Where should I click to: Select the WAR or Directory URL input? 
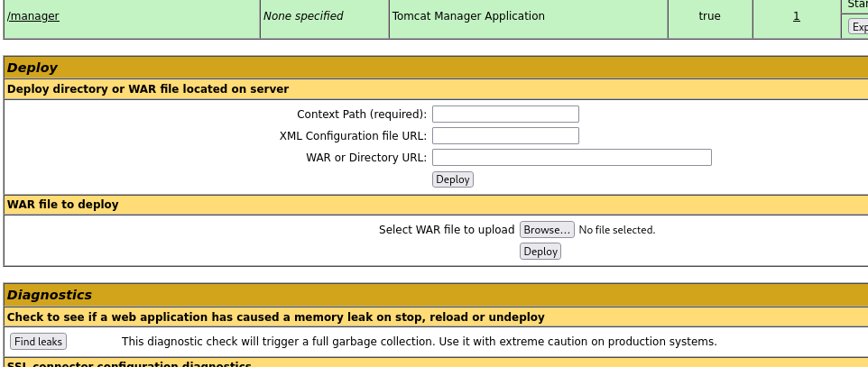pos(571,158)
